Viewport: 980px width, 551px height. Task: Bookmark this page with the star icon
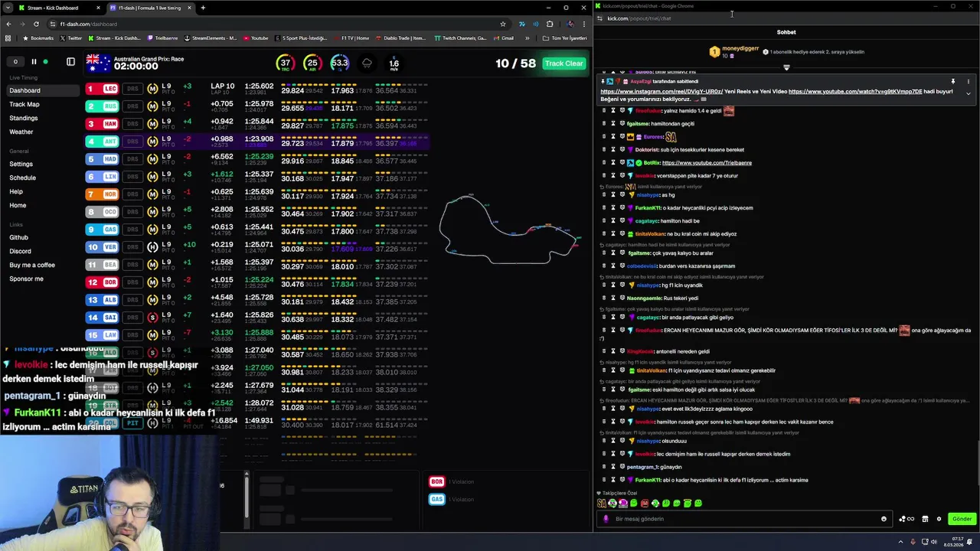click(x=502, y=24)
